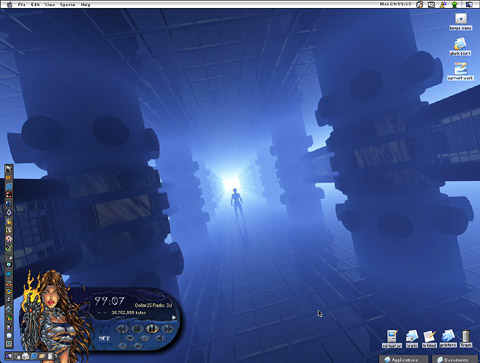Click the application switcher icon in menu bar
The width and height of the screenshot is (480, 363).
click(x=470, y=4)
